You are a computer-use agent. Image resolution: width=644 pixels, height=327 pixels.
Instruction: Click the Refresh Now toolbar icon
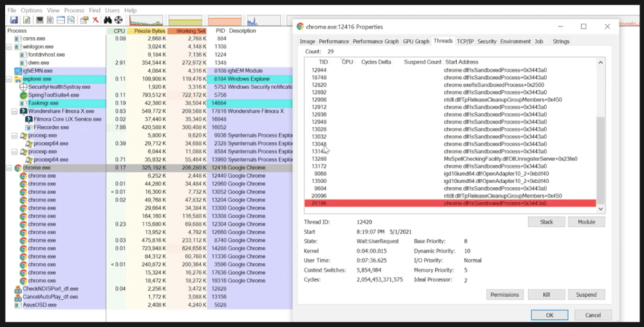(26, 20)
